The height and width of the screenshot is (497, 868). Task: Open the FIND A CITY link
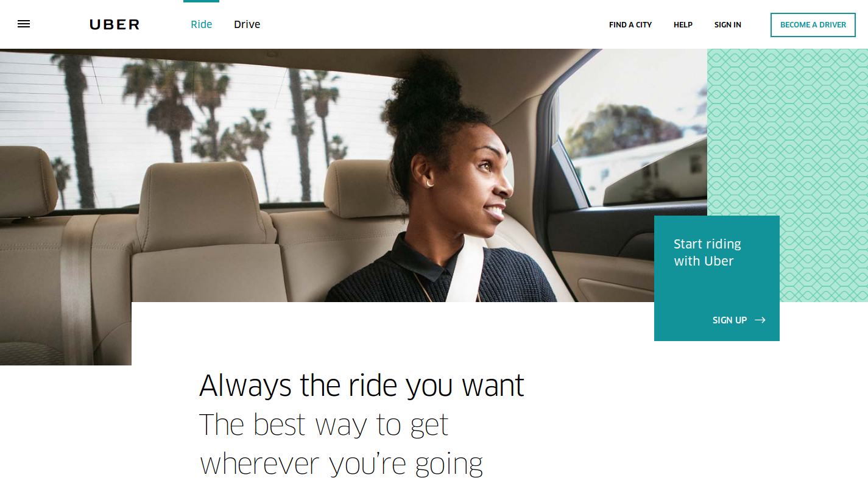coord(630,25)
